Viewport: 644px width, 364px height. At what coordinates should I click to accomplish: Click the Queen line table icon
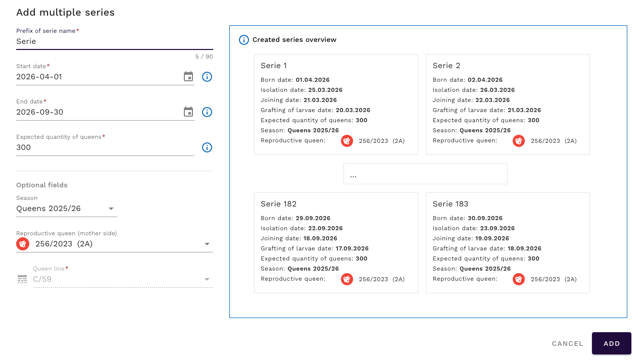click(x=22, y=279)
